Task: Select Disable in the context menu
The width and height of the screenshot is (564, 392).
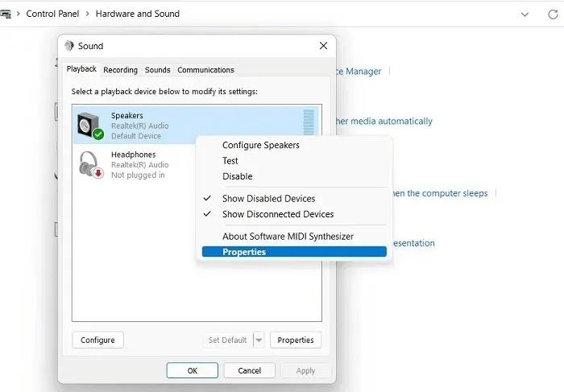Action: click(237, 176)
